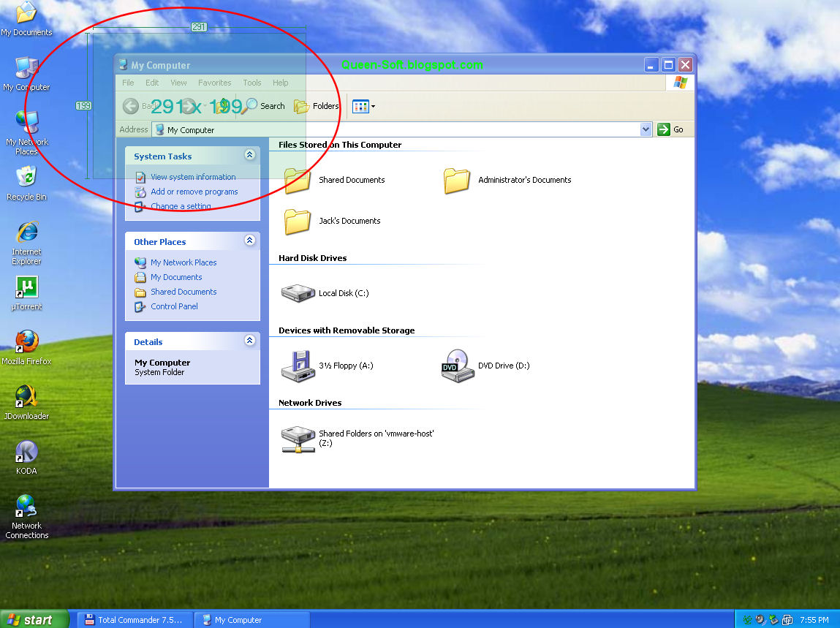Select the µTorrent desktop shortcut

point(26,293)
